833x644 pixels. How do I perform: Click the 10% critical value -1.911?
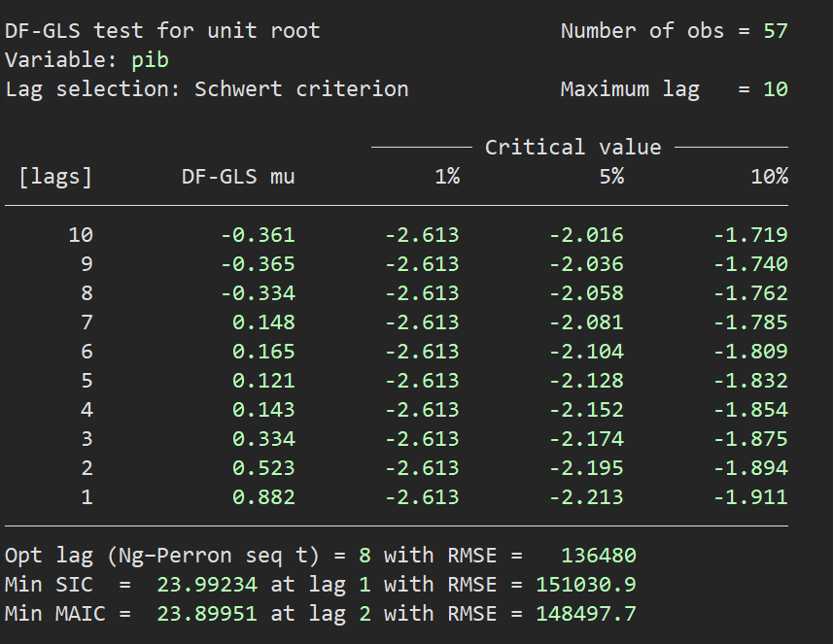click(750, 497)
